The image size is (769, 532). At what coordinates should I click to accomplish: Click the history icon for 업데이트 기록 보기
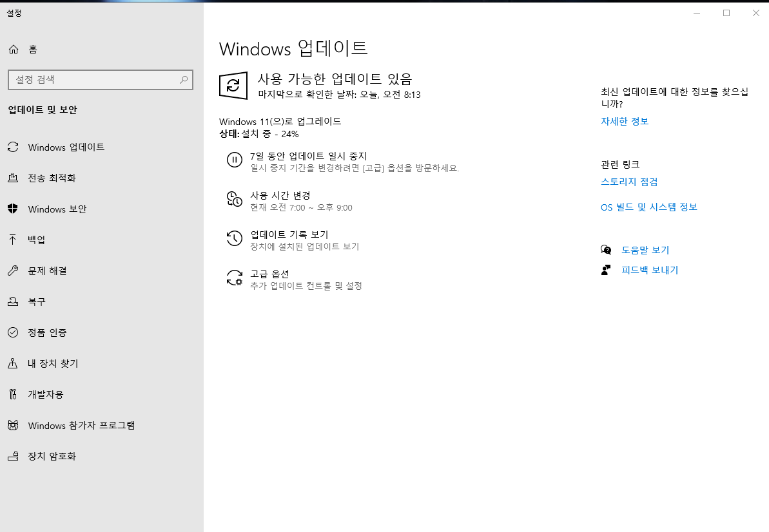point(235,238)
